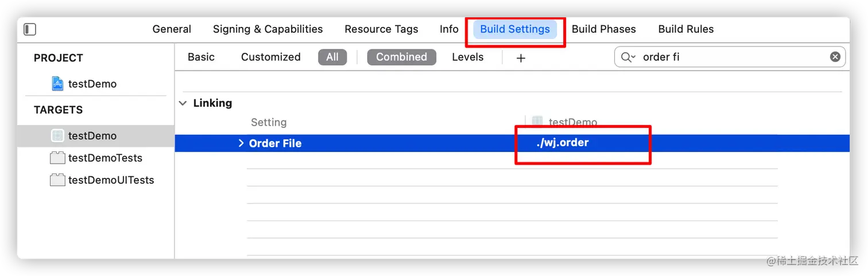Show Basic build settings
The width and height of the screenshot is (868, 276).
(201, 57)
